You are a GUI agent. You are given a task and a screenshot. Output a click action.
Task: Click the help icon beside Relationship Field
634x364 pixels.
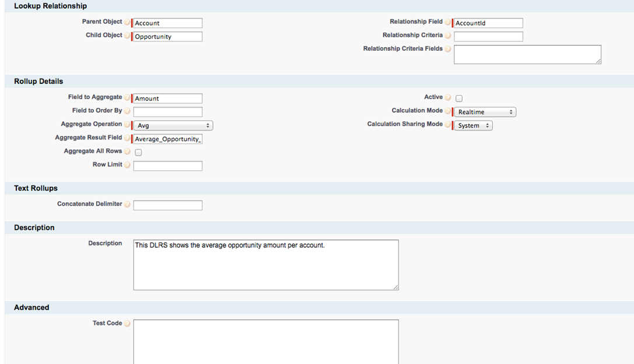pos(448,22)
